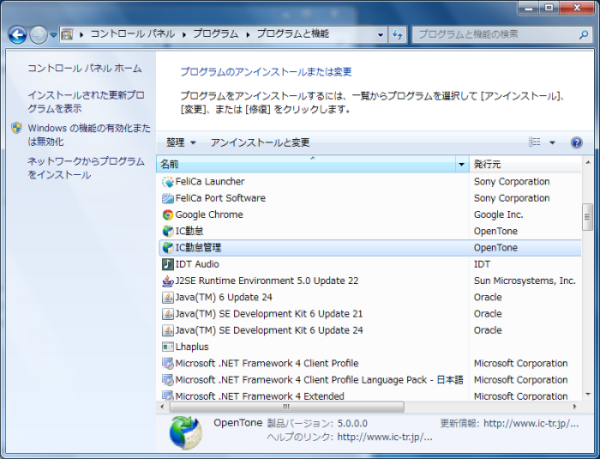Refresh the programs list view
The height and width of the screenshot is (459, 600).
coord(398,35)
